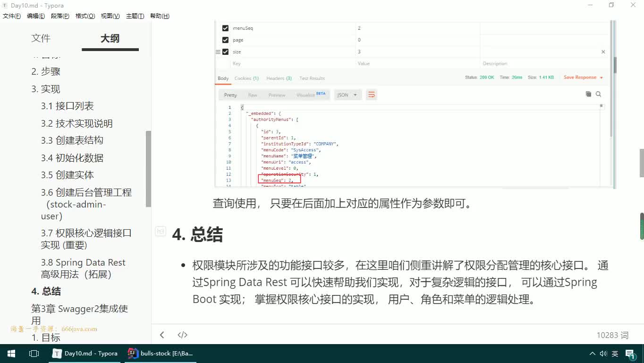Click the Key input field in Postman screenshot
Screen dimensions: 644x363
(x=293, y=64)
